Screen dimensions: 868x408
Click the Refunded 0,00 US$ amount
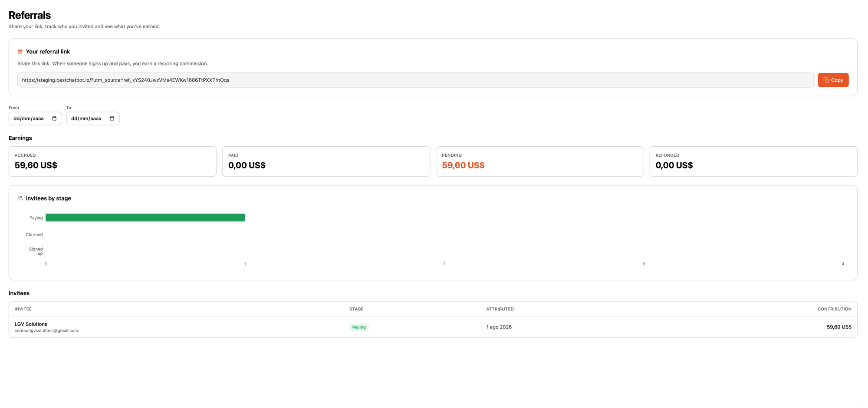pos(674,165)
